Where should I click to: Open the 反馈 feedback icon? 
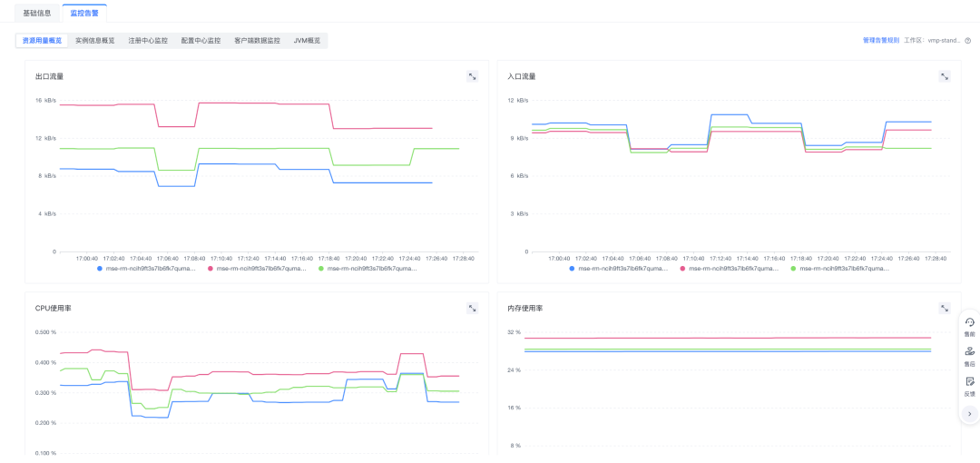pos(969,387)
